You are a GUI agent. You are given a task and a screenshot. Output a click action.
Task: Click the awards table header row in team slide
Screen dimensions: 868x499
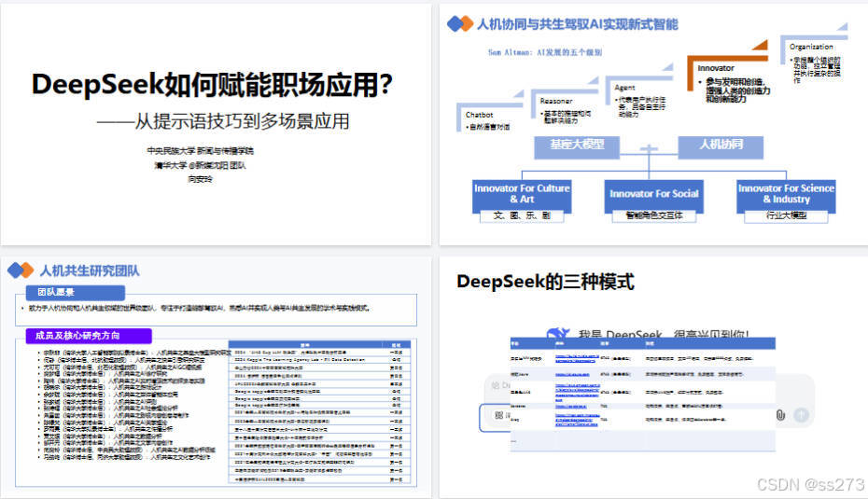(x=319, y=345)
